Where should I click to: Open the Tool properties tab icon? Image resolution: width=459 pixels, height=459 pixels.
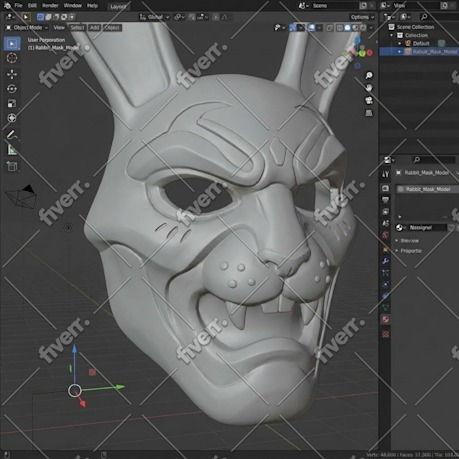tap(386, 174)
